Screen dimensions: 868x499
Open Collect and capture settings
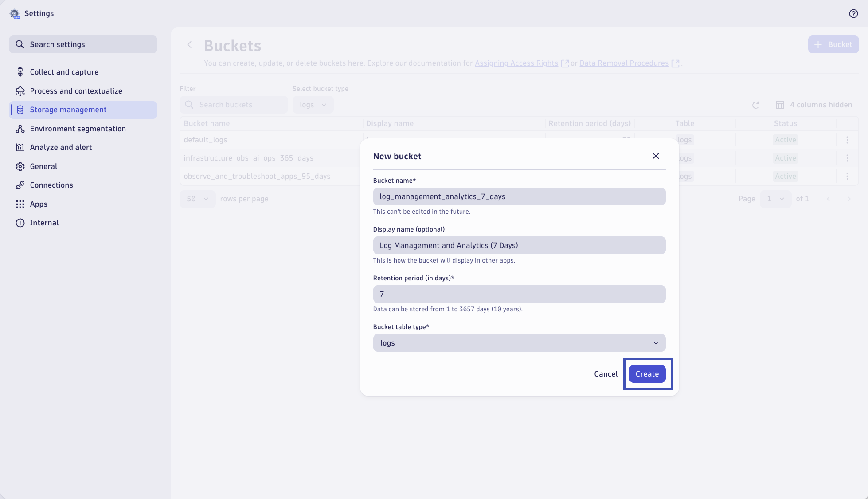83,72
